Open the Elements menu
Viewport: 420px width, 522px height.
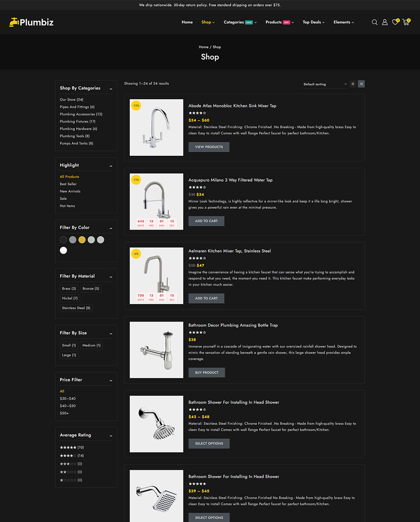tap(343, 22)
